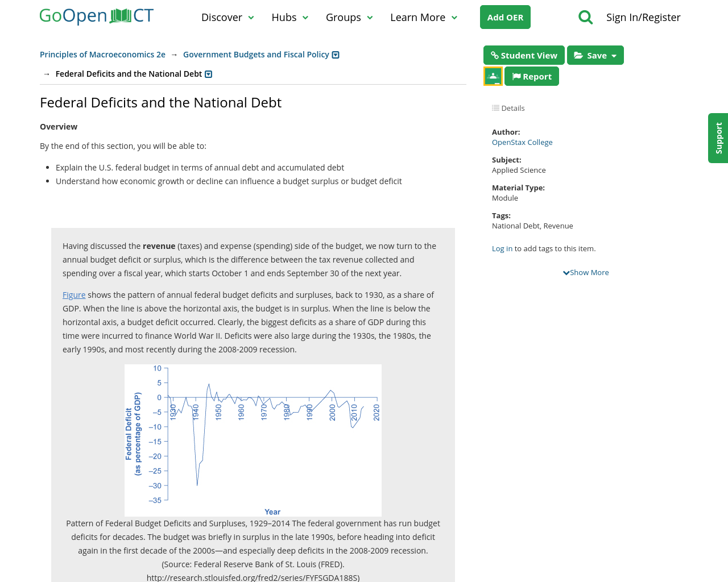
Task: Click Log in to add tags
Action: (502, 249)
